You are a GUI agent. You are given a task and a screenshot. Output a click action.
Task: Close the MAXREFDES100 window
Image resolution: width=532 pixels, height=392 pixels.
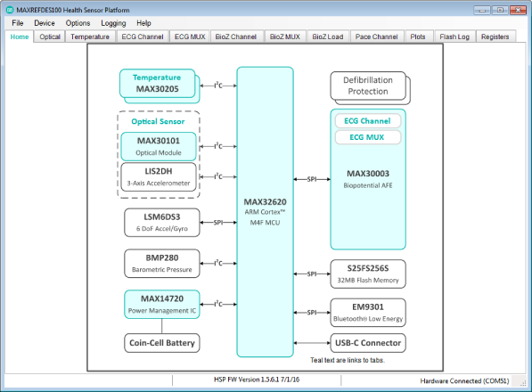coord(518,10)
